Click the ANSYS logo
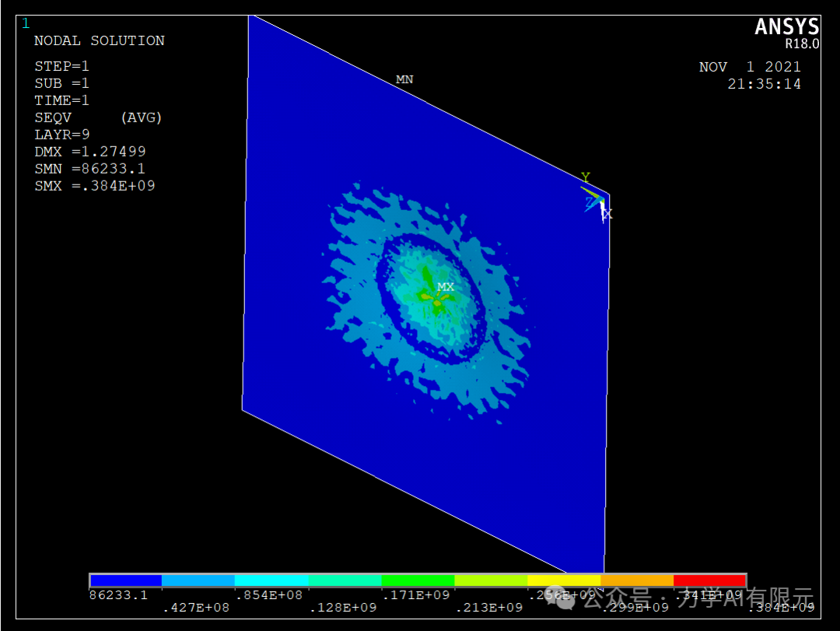This screenshot has width=840, height=631. point(787,26)
